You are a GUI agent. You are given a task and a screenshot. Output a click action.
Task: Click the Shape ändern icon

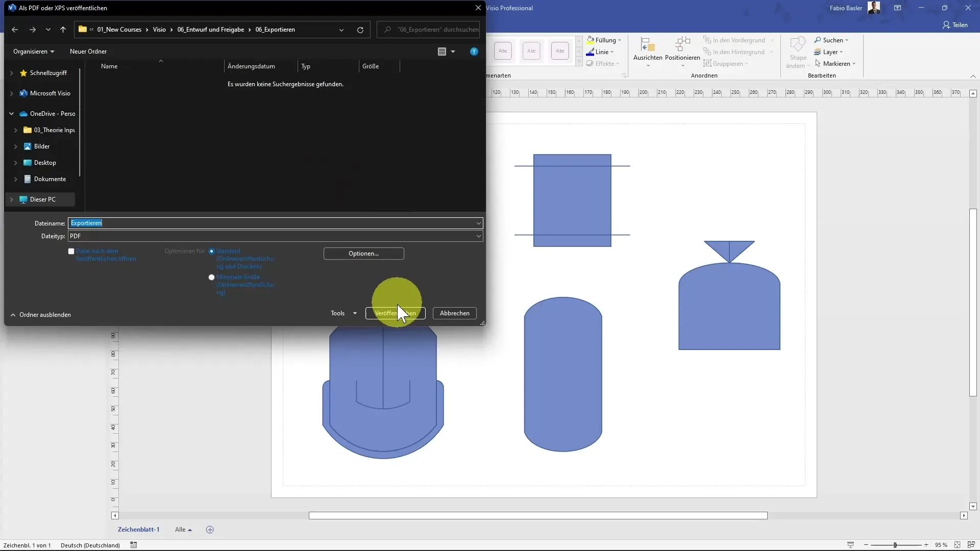point(798,45)
